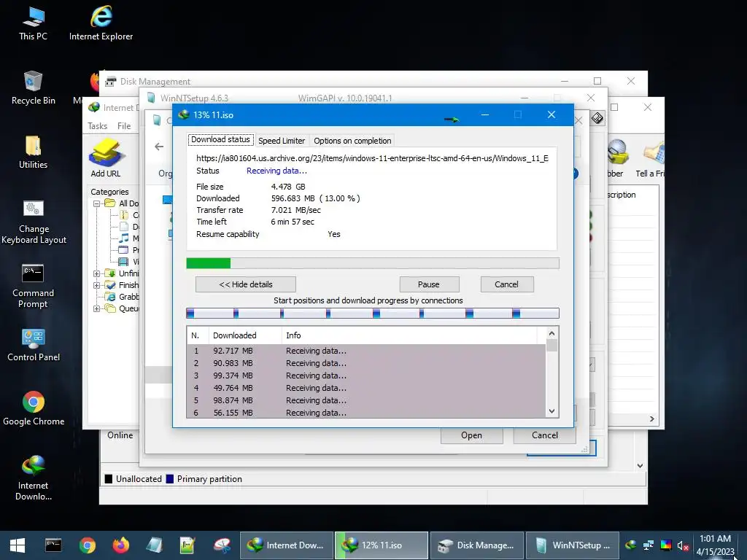Expand Queues category in IDM tree
This screenshot has height=560, width=747.
[x=97, y=308]
